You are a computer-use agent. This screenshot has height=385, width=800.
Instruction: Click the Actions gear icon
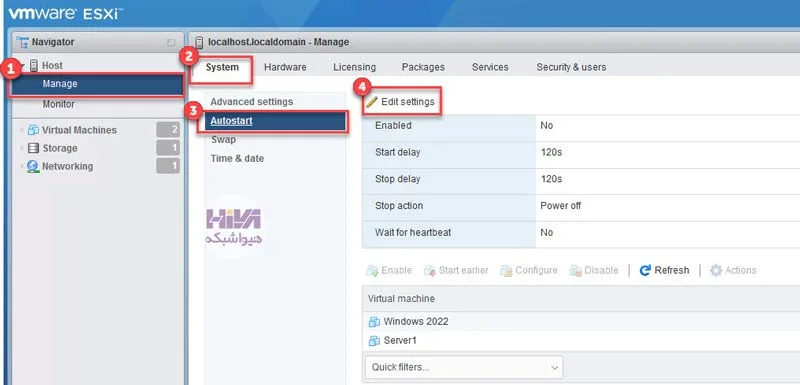716,271
